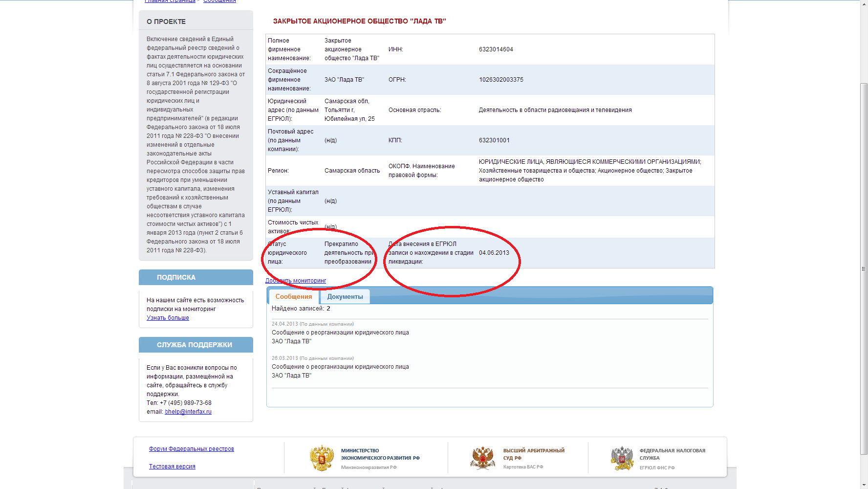The image size is (868, 489).
Task: Click the scrollbar down arrow
Action: [864, 485]
